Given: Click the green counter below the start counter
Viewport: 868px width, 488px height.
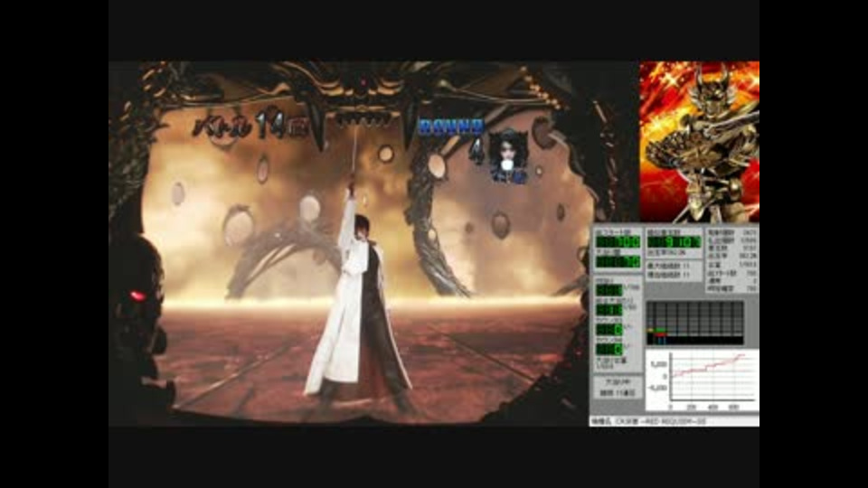Looking at the screenshot, I should [618, 261].
